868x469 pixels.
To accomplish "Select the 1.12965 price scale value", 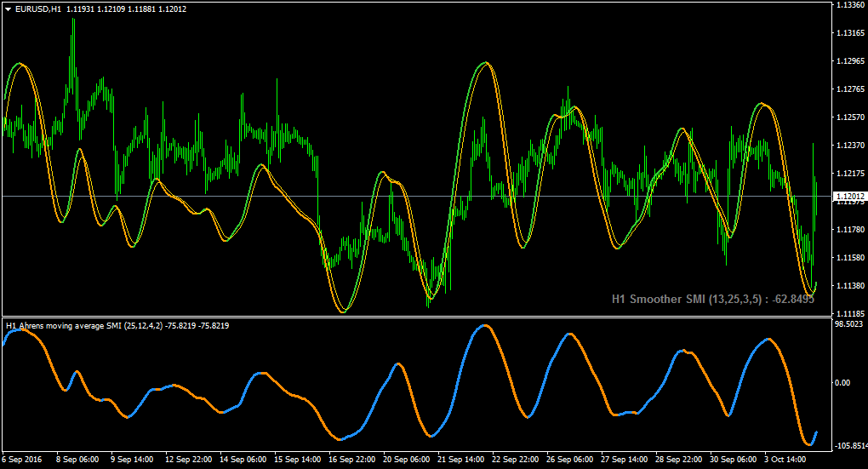I will pos(850,61).
